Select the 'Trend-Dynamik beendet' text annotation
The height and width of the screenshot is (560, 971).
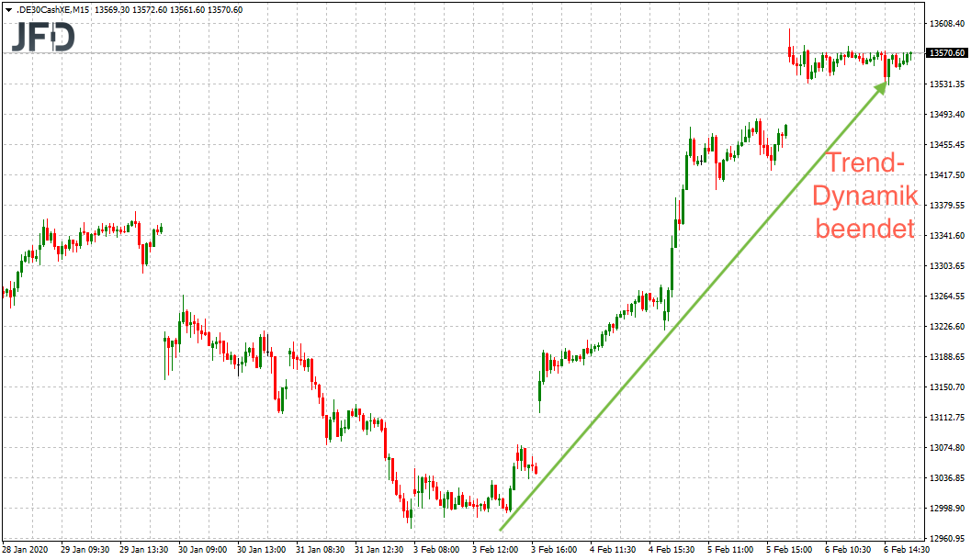pyautogui.click(x=864, y=196)
